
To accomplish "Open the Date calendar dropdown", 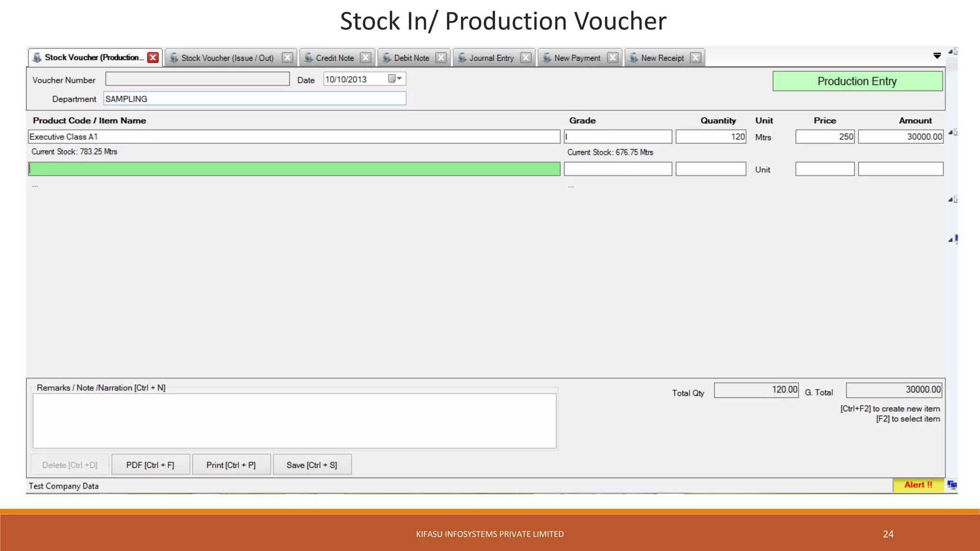I will click(x=395, y=78).
